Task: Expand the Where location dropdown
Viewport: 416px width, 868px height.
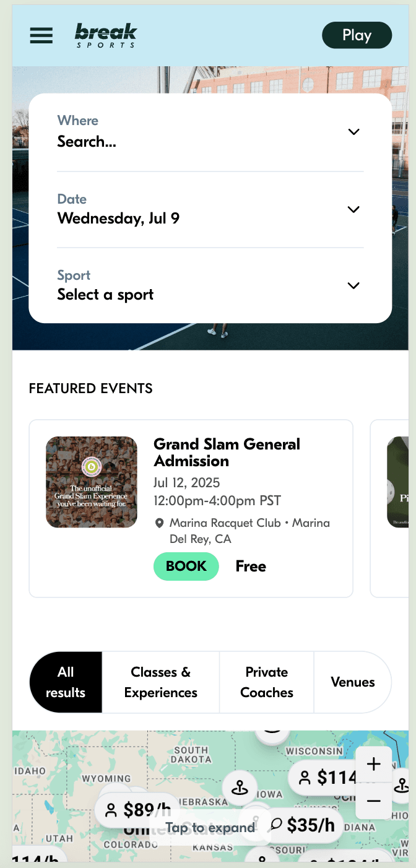Action: coord(353,131)
